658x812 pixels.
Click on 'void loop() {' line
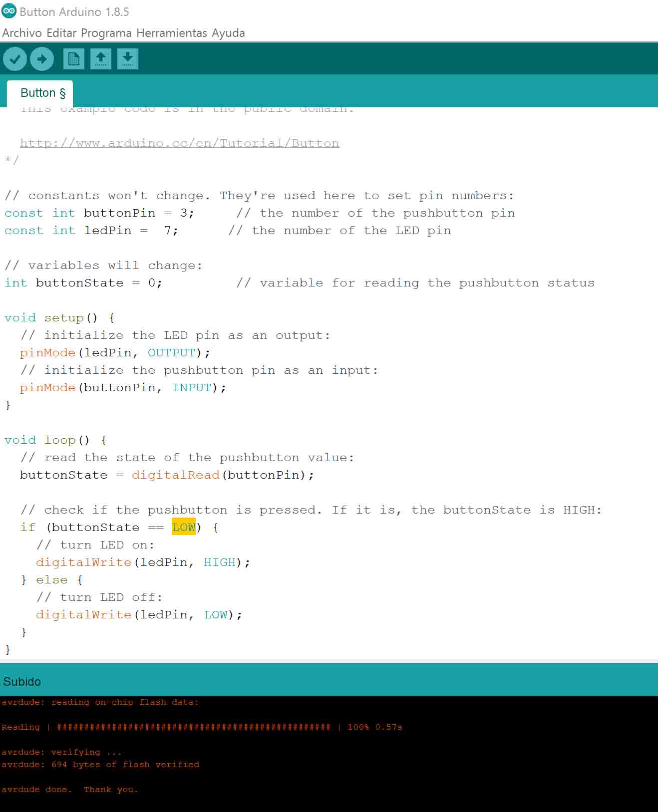tap(55, 440)
